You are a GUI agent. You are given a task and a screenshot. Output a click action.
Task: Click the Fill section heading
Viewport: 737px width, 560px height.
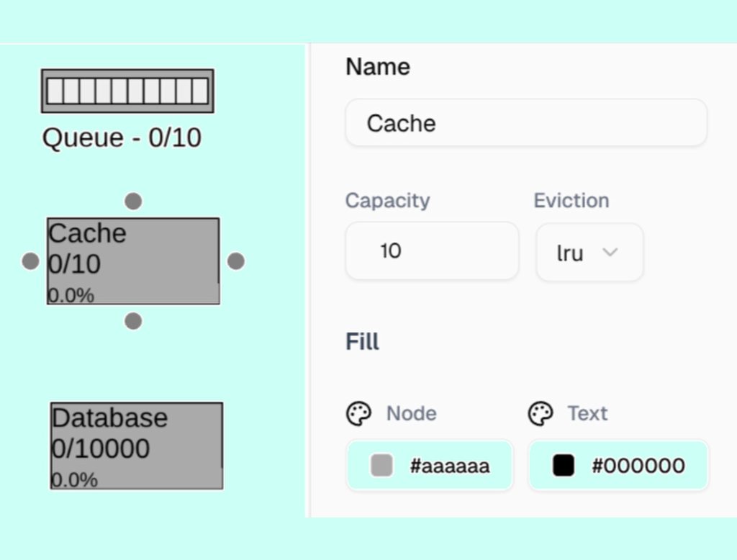[x=362, y=341]
